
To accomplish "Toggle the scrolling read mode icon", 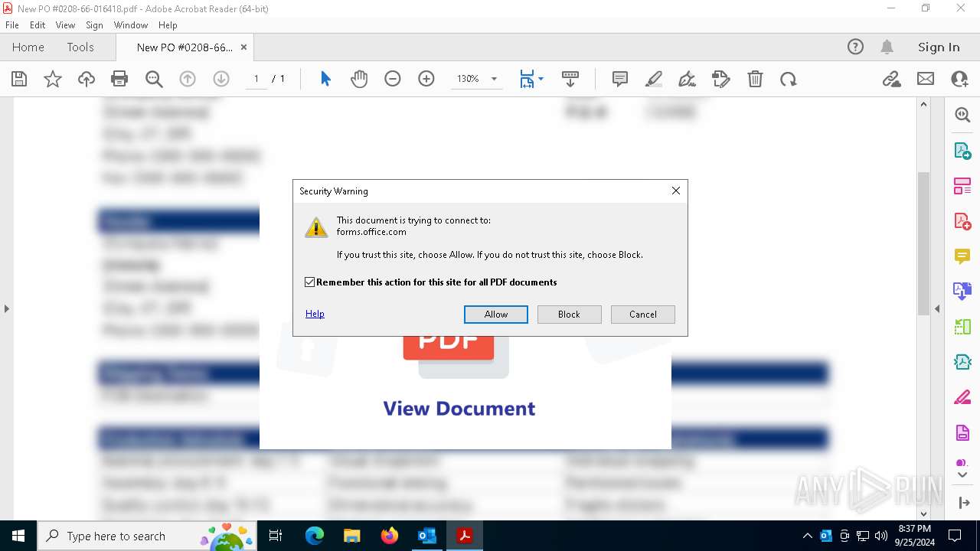I will pos(570,79).
